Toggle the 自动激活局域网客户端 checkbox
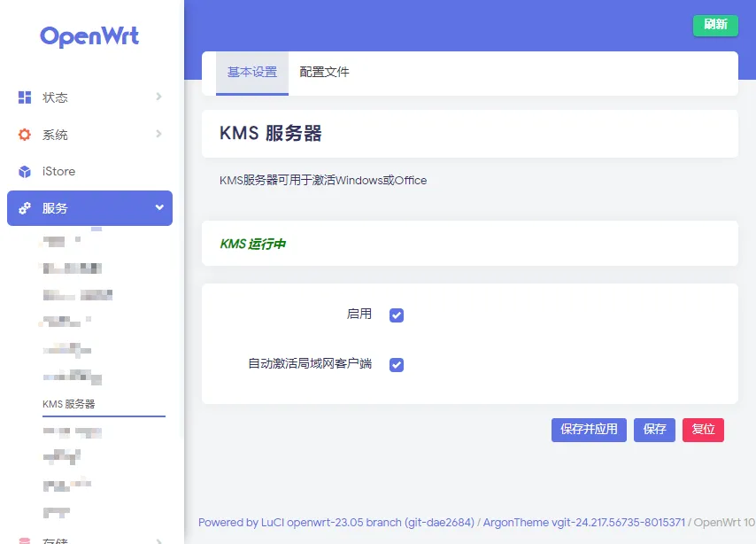The width and height of the screenshot is (756, 544). 397,365
